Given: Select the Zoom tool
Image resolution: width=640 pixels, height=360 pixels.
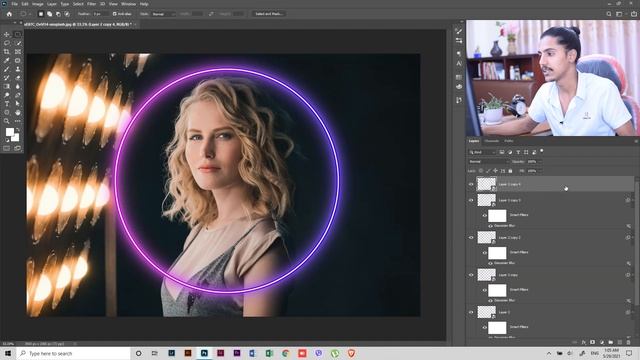Looking at the screenshot, I should 7,121.
